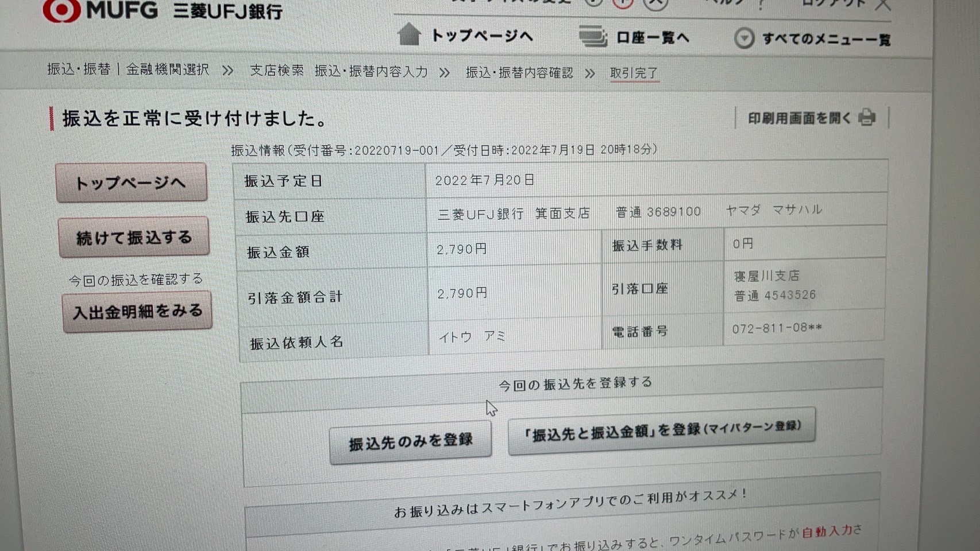Screen dimensions: 980x551
Task: Click the 振込予定日 label
Action: click(283, 181)
